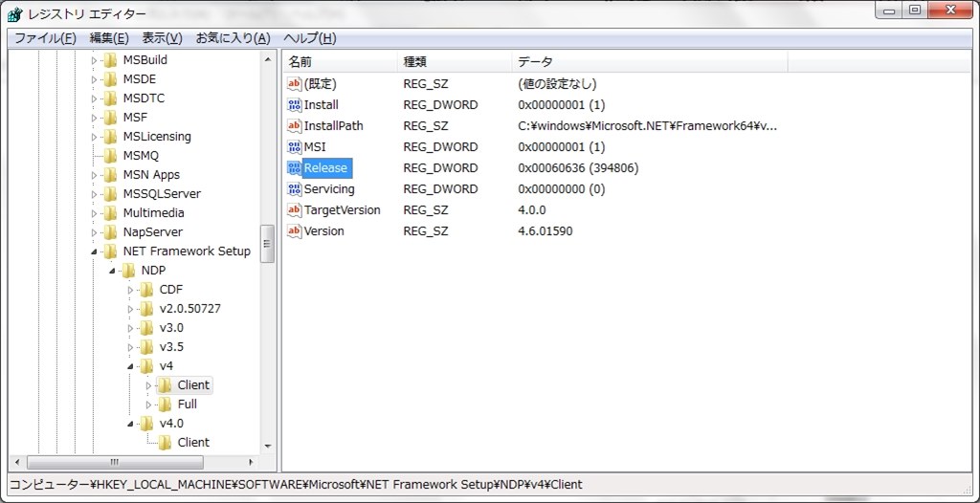980x503 pixels.
Task: Click the MSDE folder icon
Action: [x=111, y=79]
